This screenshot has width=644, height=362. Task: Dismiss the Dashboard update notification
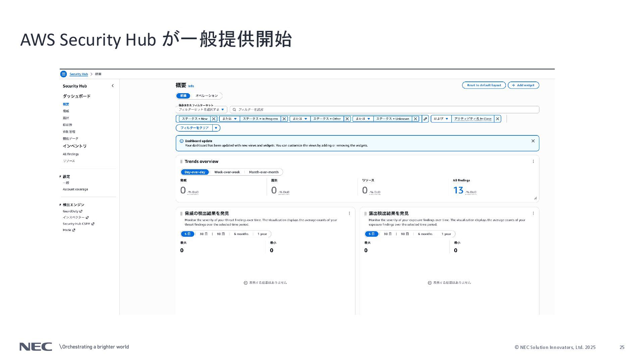click(x=533, y=141)
